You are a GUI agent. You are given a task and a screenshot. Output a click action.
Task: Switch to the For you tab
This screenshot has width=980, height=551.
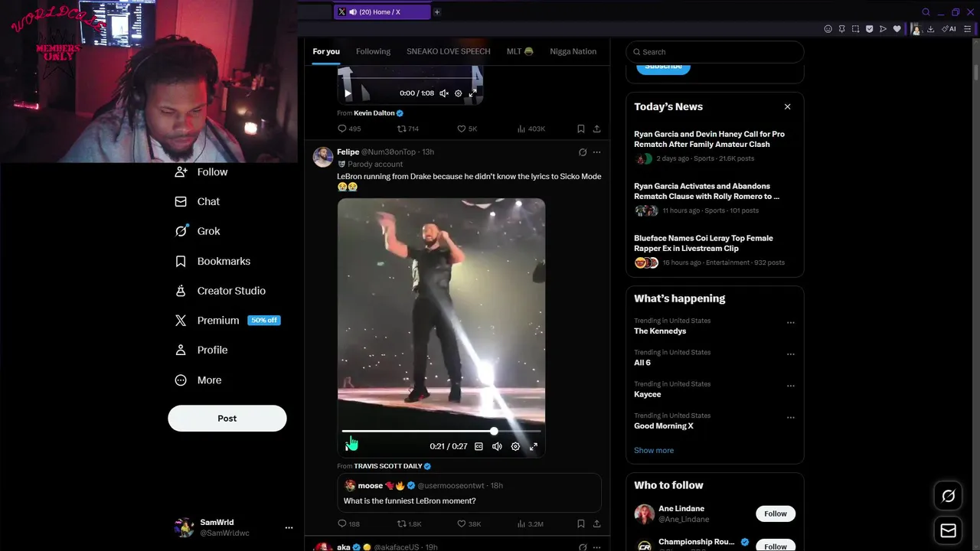pyautogui.click(x=326, y=51)
